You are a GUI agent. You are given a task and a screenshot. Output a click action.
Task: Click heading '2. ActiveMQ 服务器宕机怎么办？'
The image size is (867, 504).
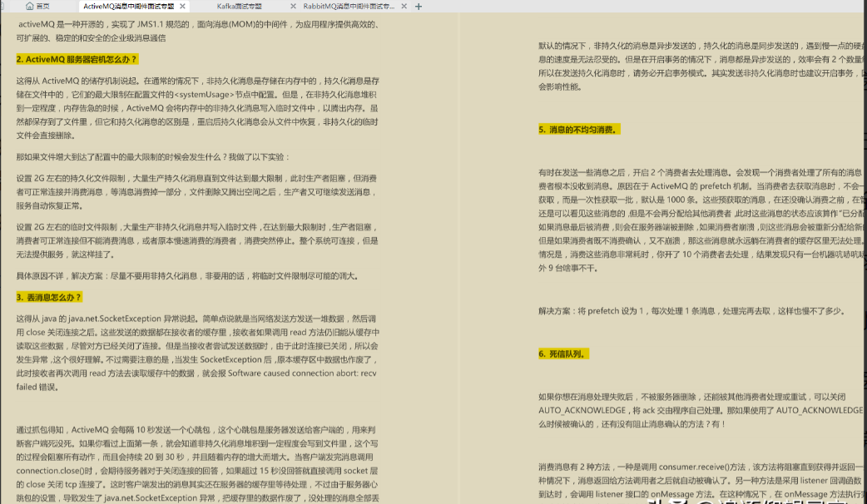(77, 59)
